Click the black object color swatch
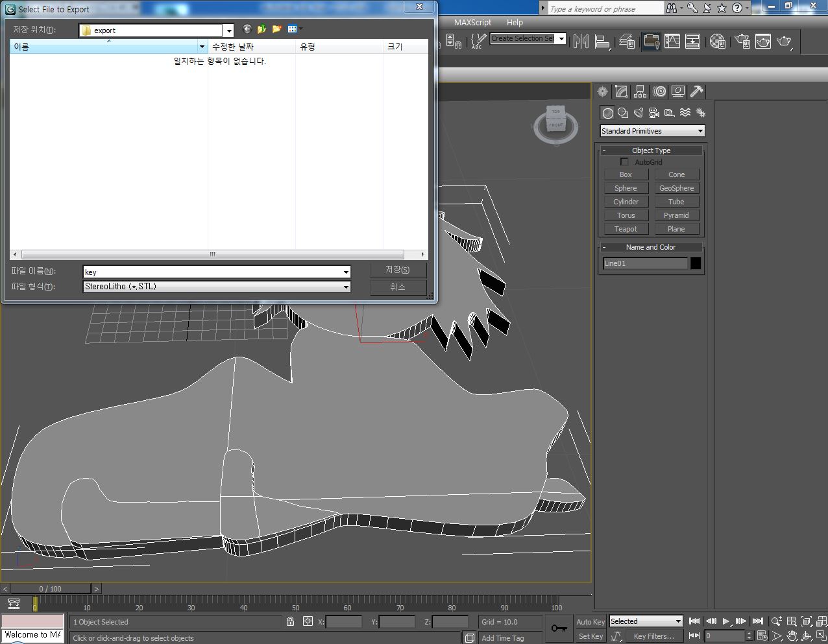This screenshot has width=828, height=644. (x=696, y=263)
